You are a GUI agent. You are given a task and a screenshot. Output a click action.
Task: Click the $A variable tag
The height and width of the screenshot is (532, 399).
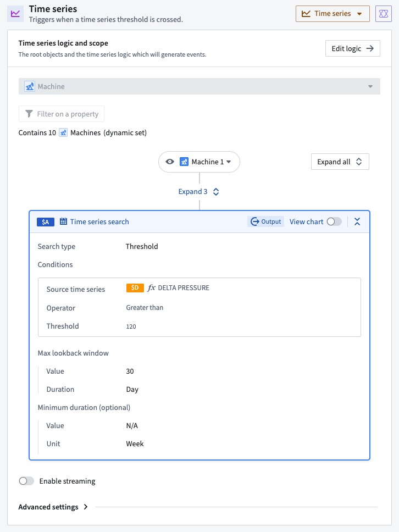[46, 222]
